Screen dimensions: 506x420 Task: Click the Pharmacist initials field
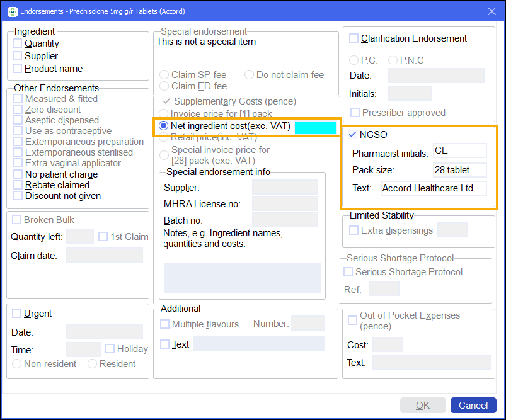459,151
